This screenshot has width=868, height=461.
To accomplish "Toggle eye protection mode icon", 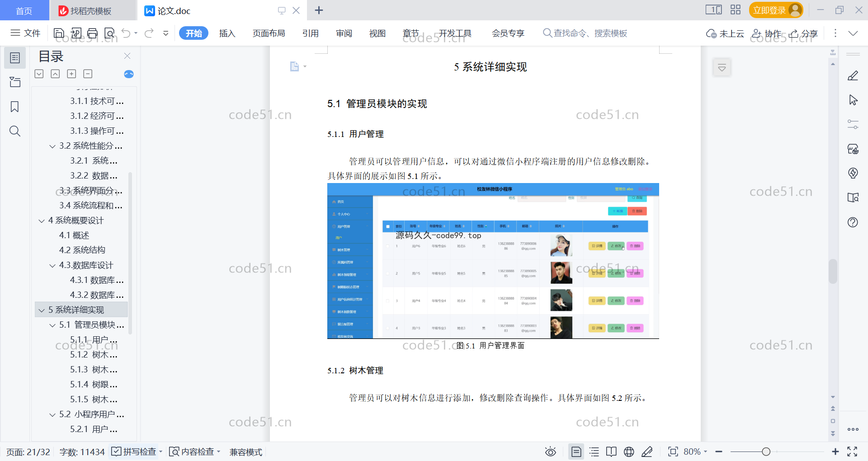I will pos(550,452).
